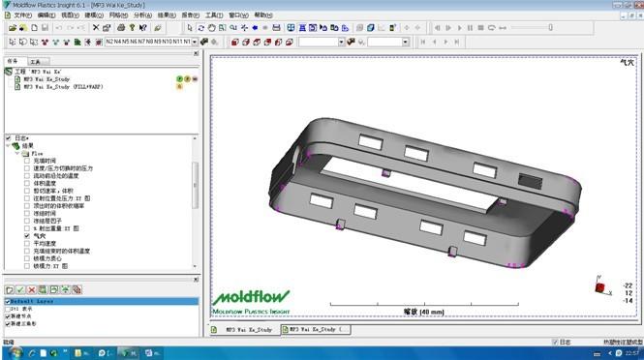Toggle the 日志 checkbox in status bar

point(555,342)
